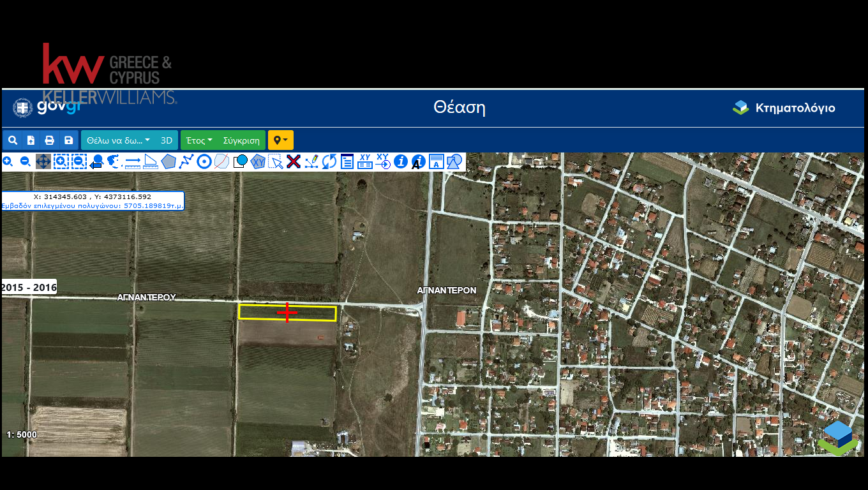This screenshot has width=868, height=490.
Task: Open the XY coordinates table tool
Action: 365,161
